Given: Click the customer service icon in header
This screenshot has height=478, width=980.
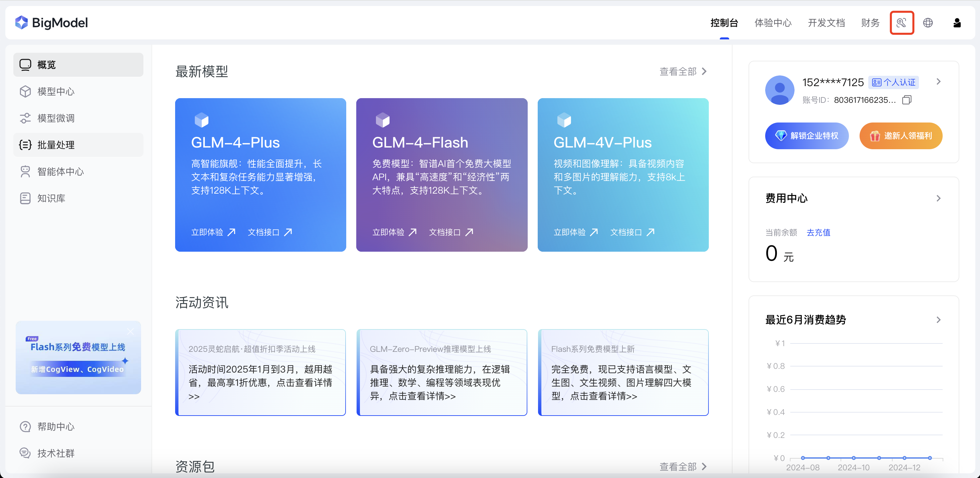Looking at the screenshot, I should pyautogui.click(x=901, y=23).
